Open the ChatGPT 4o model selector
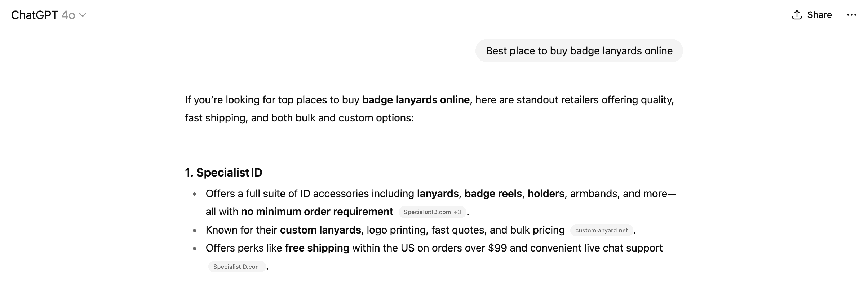This screenshot has height=289, width=868. pyautogui.click(x=49, y=15)
